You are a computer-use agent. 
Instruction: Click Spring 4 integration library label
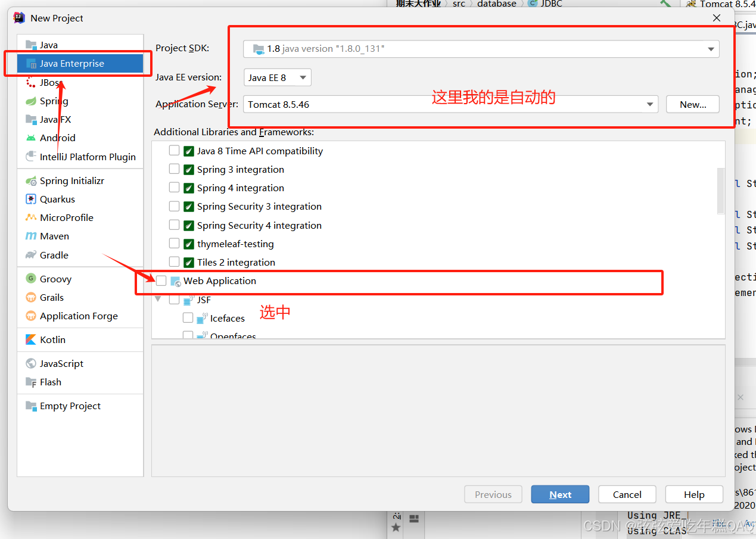(x=241, y=188)
